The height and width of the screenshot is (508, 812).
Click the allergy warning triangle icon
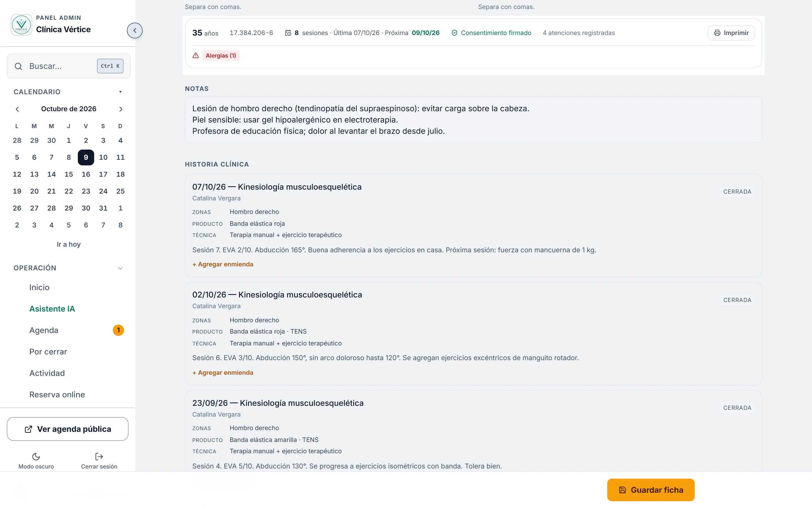[196, 55]
